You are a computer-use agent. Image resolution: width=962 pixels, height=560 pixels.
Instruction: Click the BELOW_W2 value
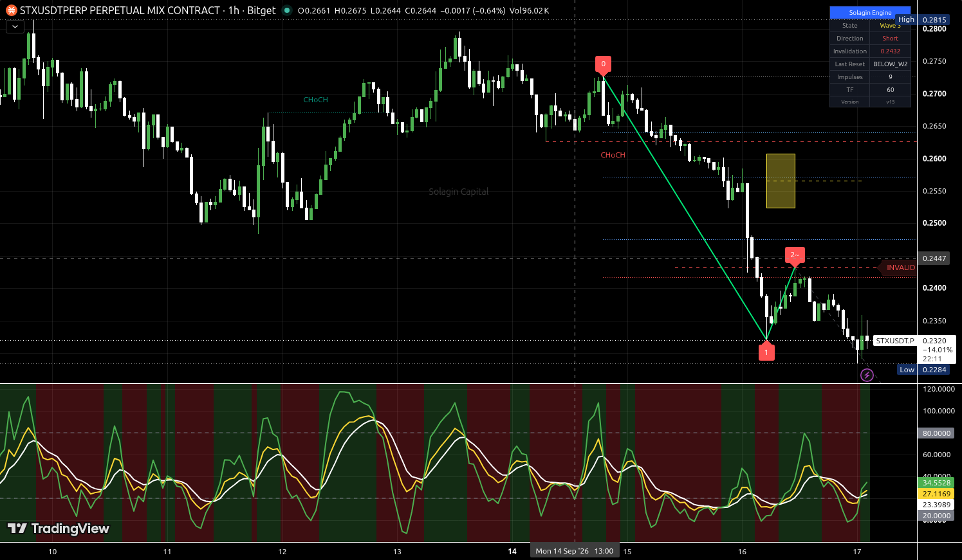[890, 64]
